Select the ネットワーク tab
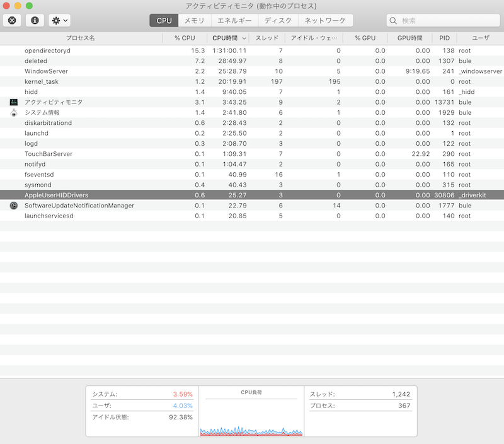The height and width of the screenshot is (444, 504). [324, 21]
